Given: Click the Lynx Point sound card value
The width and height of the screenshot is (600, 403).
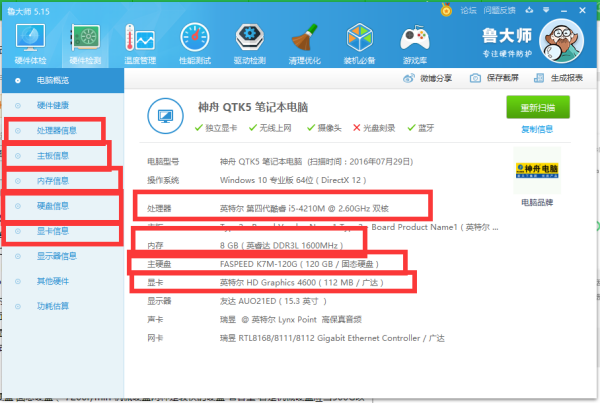Looking at the screenshot, I should (x=291, y=320).
